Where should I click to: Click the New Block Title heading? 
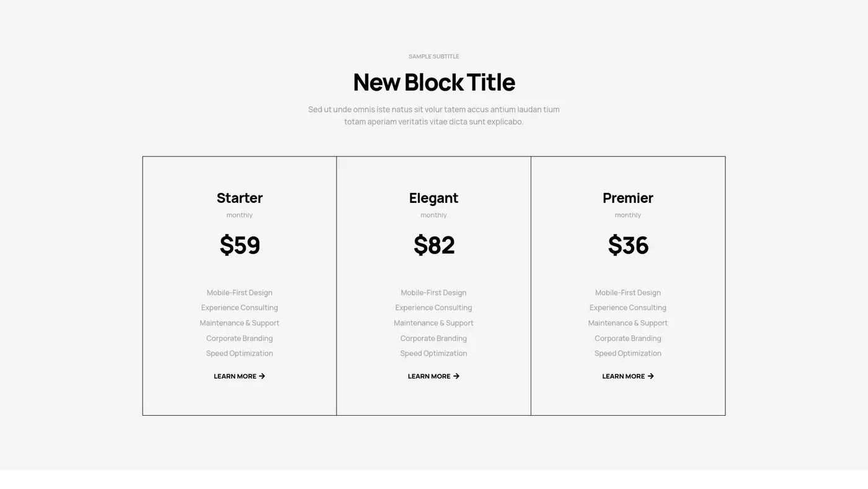(x=433, y=81)
